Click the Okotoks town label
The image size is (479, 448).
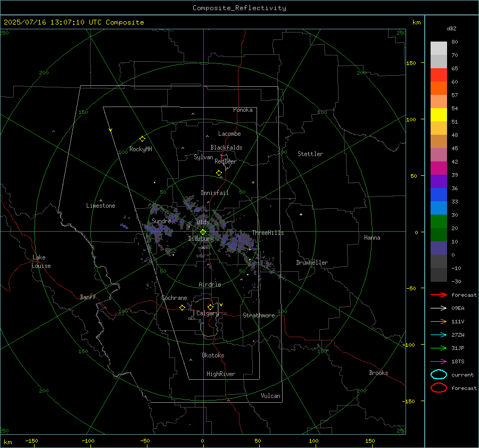coord(213,355)
